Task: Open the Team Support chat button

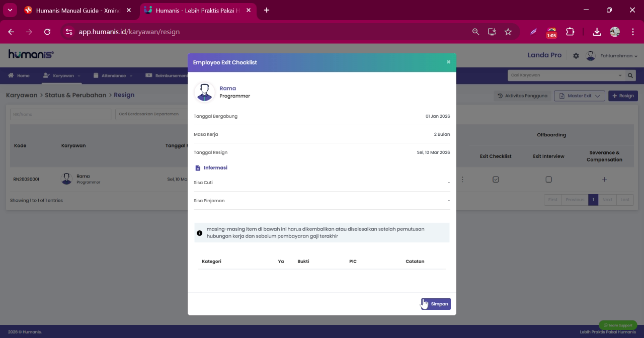Action: pyautogui.click(x=618, y=325)
